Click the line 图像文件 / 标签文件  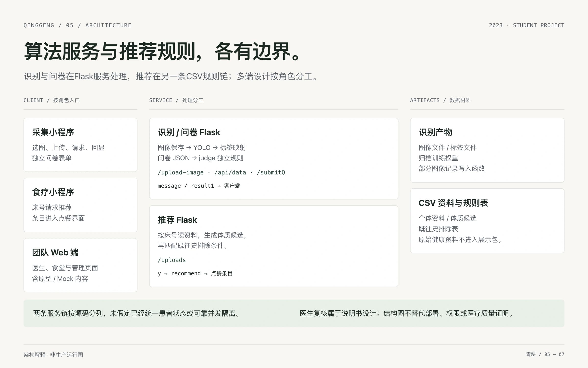pos(447,147)
